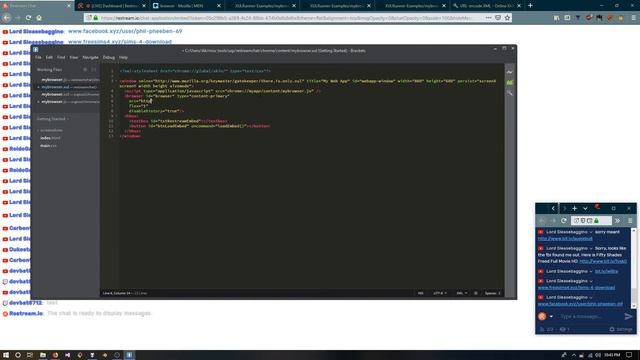
Task: Open the Find menu in Brackets
Action: (61, 58)
